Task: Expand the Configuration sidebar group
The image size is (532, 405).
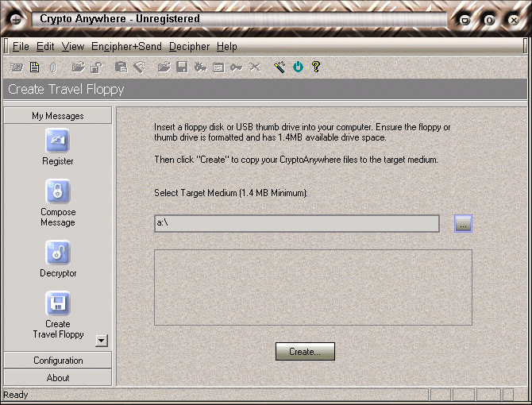Action: (58, 361)
